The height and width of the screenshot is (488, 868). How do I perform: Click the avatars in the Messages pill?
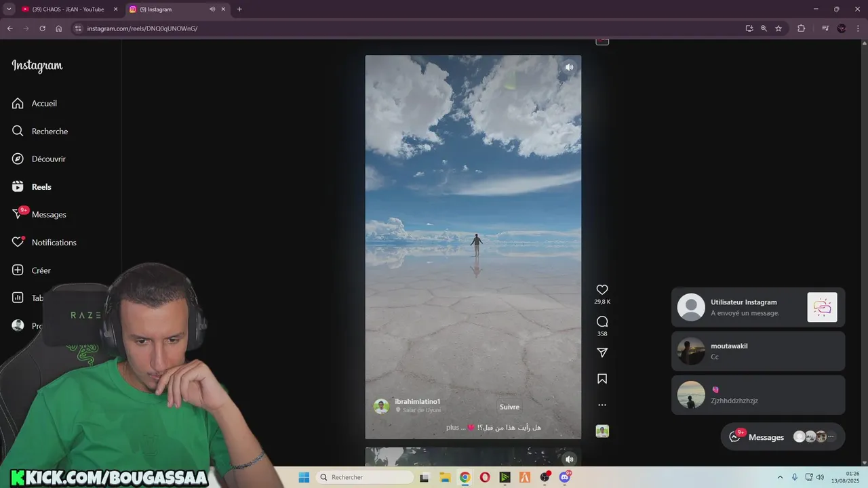point(814,437)
